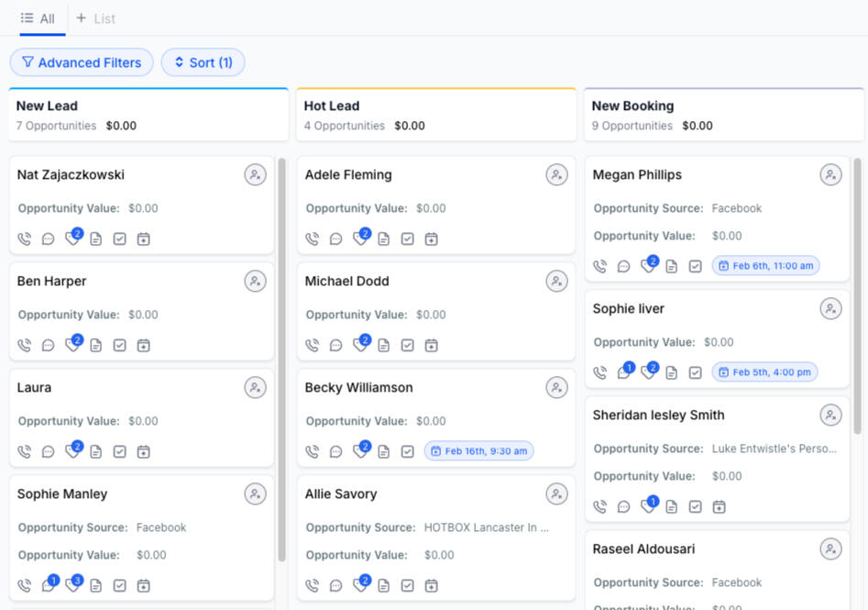Click the tasks checkbox icon on Becky Williamson's card
868x610 pixels.
click(x=408, y=452)
